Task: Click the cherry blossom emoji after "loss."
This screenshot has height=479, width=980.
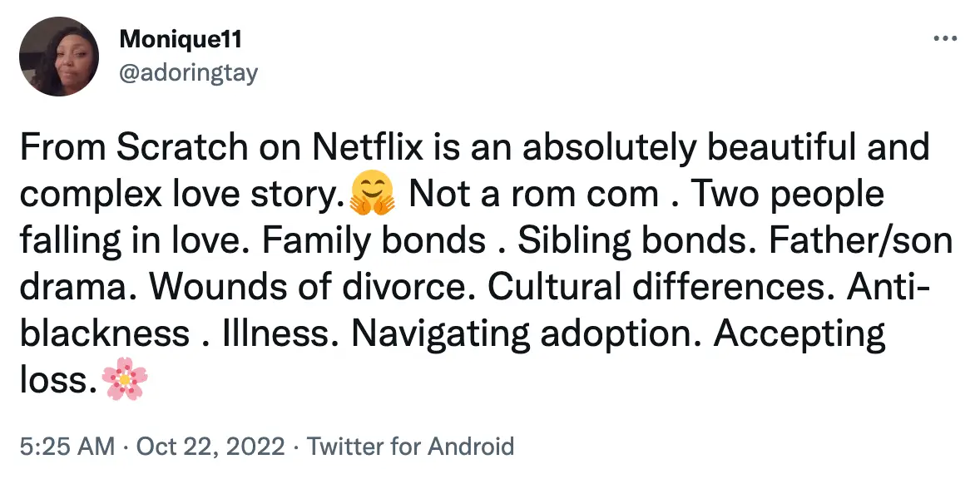Action: coord(125,382)
